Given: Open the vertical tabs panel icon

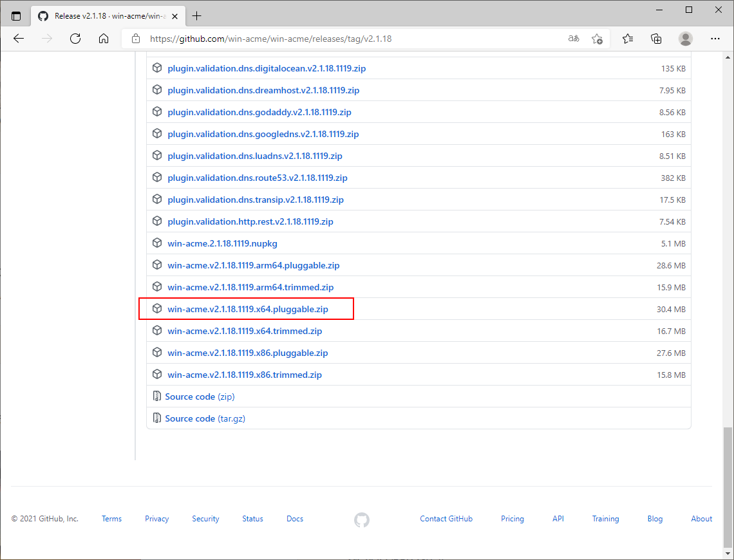Looking at the screenshot, I should point(16,16).
